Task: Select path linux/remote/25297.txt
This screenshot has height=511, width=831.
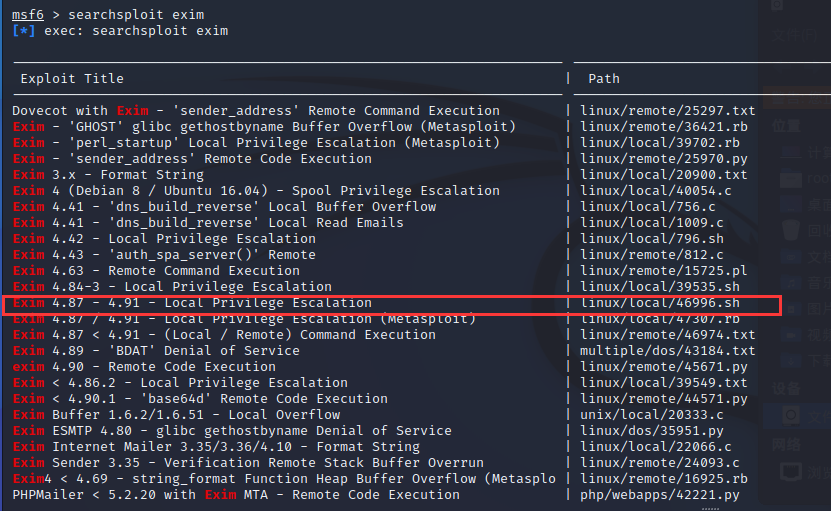Action: 668,111
